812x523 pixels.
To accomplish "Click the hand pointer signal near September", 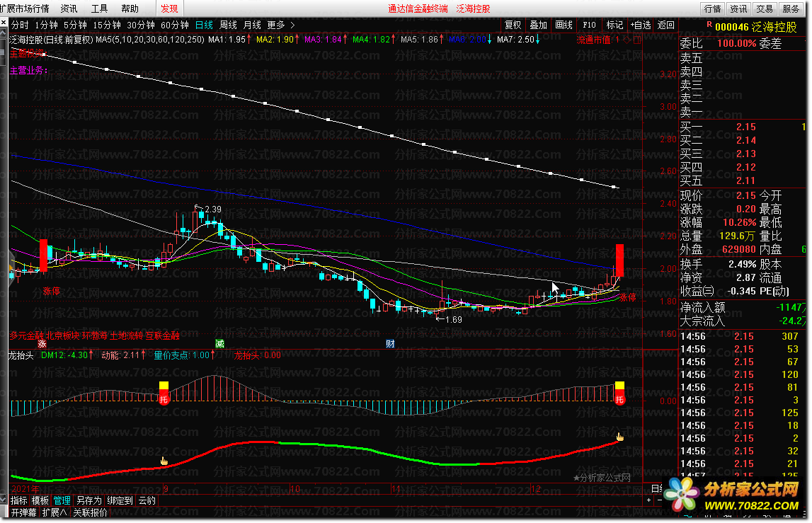I will (x=164, y=461).
